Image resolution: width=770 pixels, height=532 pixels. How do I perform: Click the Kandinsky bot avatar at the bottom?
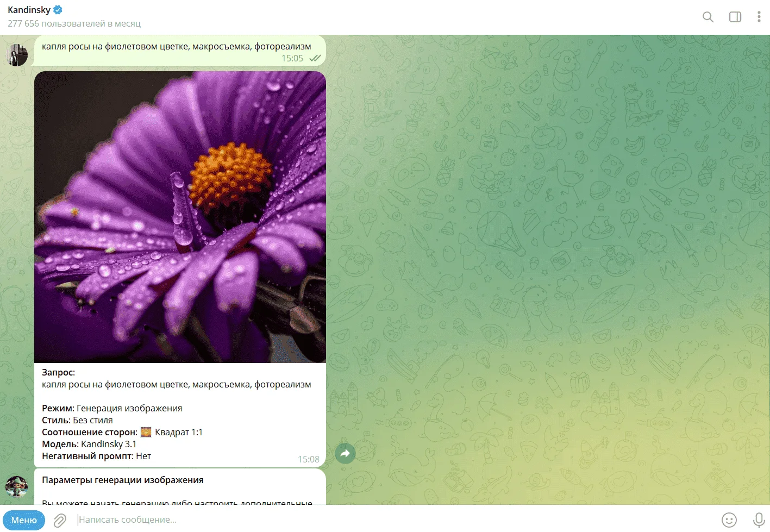coord(17,486)
